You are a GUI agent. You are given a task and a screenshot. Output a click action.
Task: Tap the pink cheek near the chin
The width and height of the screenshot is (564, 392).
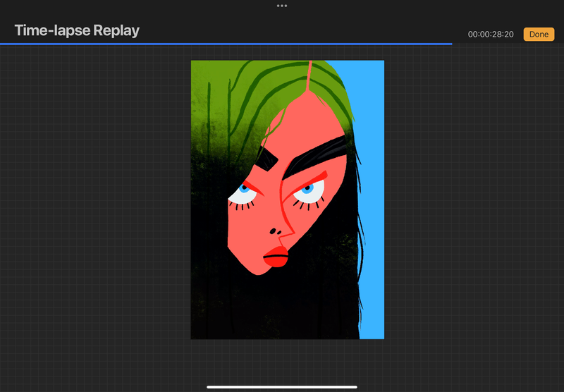pyautogui.click(x=247, y=243)
